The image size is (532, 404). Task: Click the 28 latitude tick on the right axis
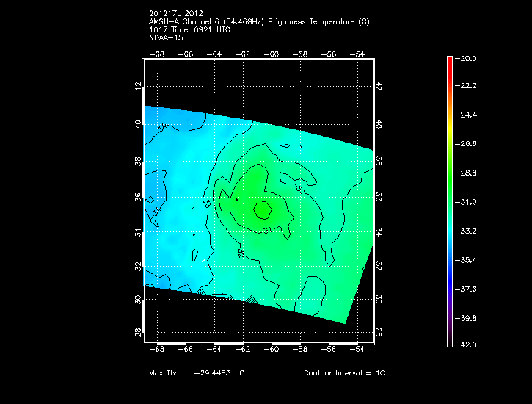[379, 331]
